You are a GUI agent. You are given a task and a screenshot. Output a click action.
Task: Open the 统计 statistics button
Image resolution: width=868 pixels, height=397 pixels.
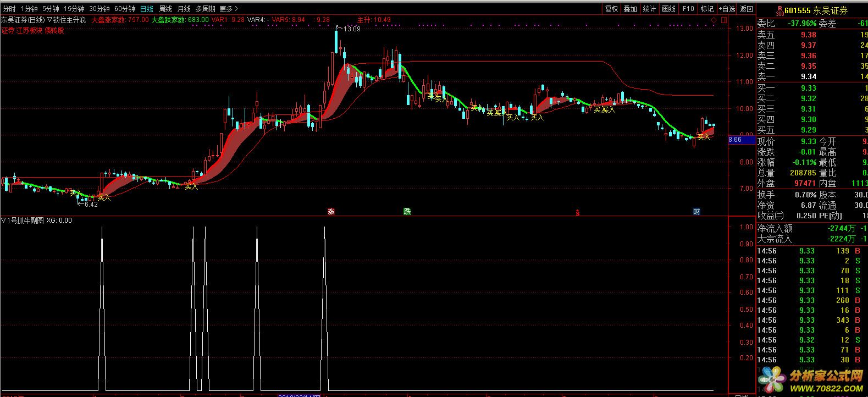pyautogui.click(x=649, y=9)
